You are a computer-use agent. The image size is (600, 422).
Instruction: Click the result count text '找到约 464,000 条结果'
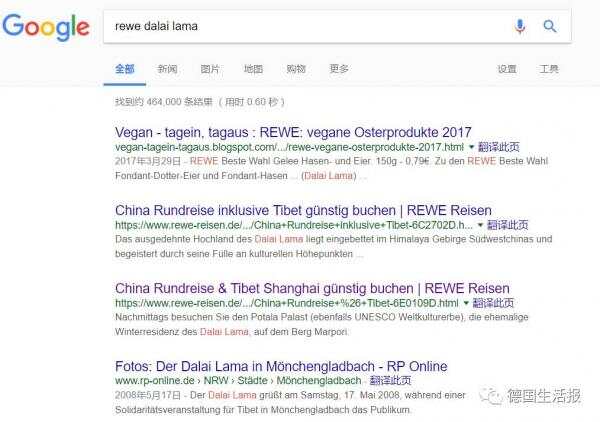164,102
